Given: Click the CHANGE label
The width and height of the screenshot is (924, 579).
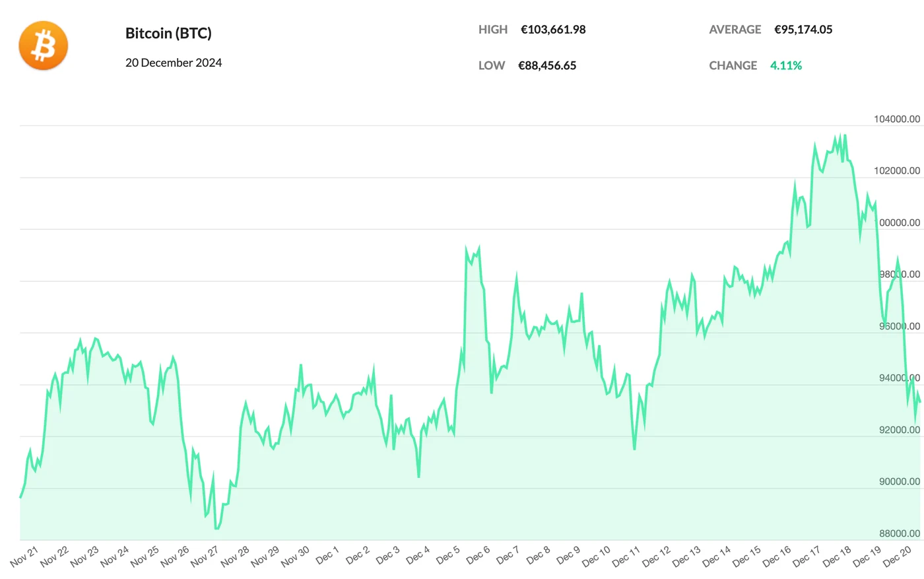Looking at the screenshot, I should click(x=733, y=65).
